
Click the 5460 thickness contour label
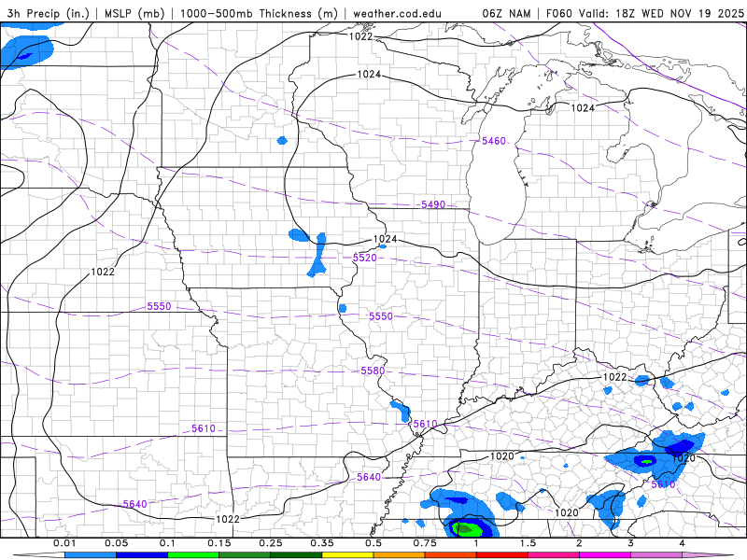pos(494,141)
